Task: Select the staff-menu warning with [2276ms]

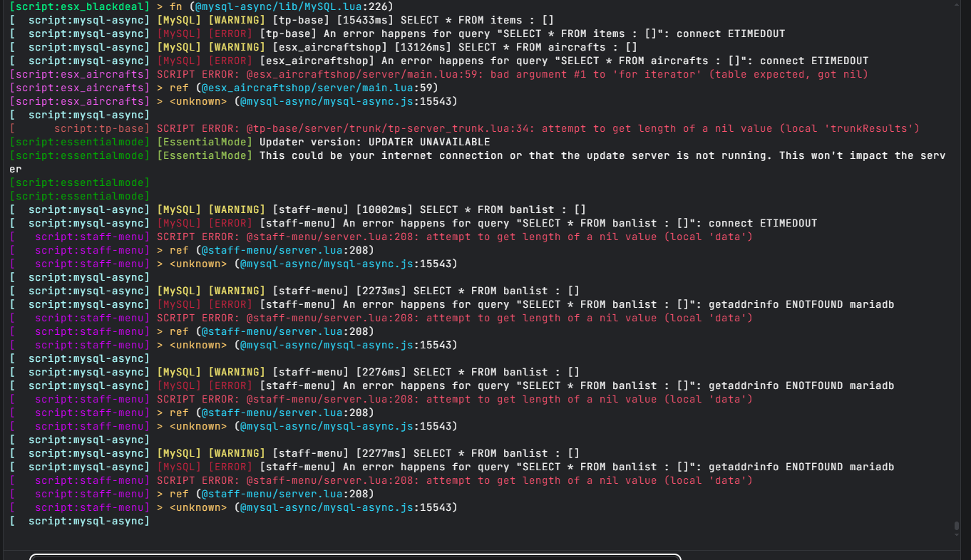Action: coord(295,372)
